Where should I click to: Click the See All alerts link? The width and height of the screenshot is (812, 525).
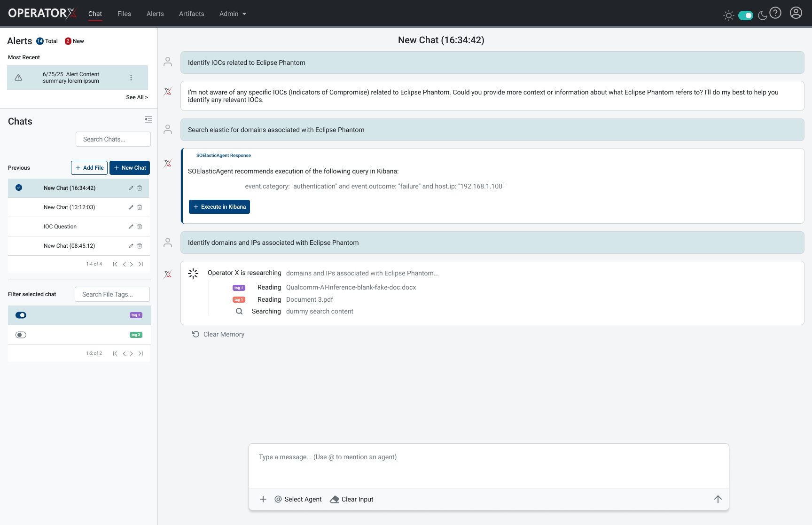click(x=137, y=97)
